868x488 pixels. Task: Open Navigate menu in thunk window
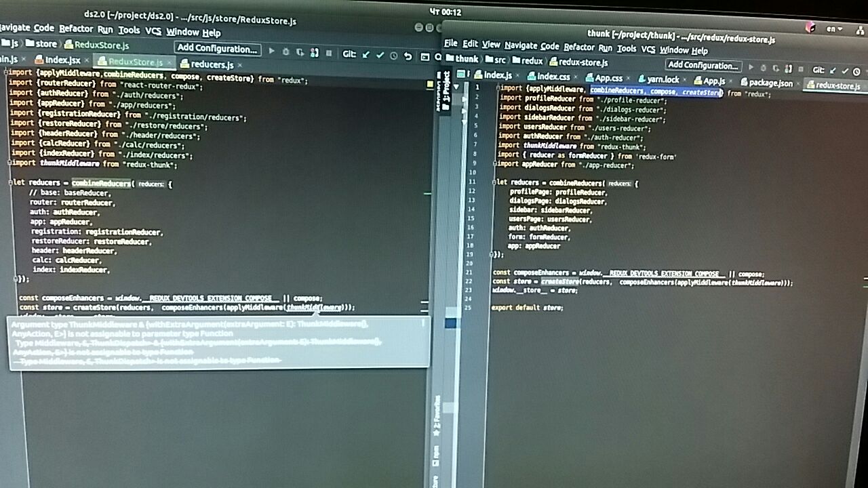click(521, 45)
